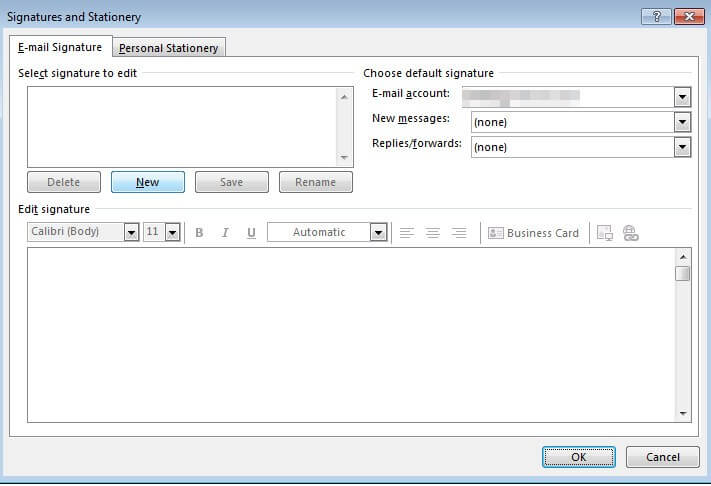
Task: Toggle Underline formatting in signature toolbar
Action: (x=251, y=233)
